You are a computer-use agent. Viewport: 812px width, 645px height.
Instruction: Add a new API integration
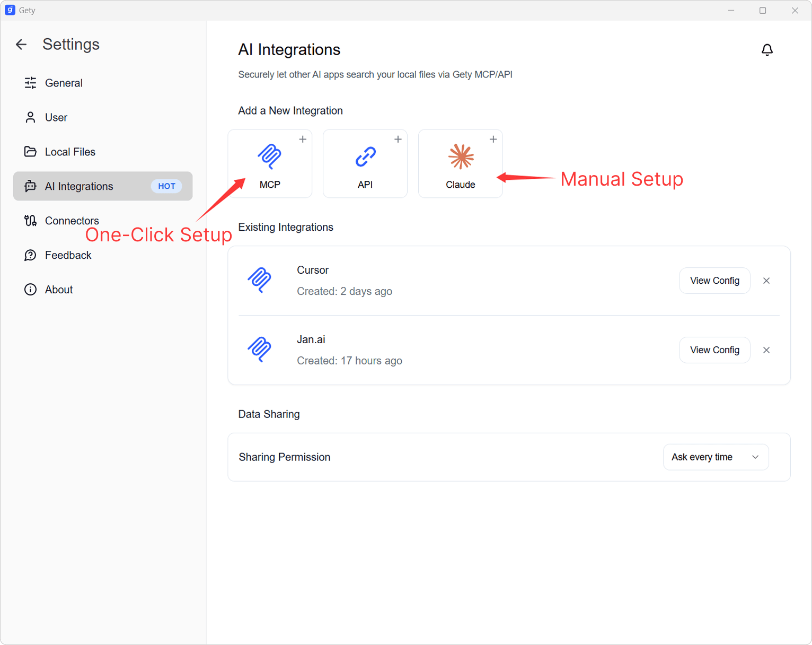pyautogui.click(x=365, y=163)
